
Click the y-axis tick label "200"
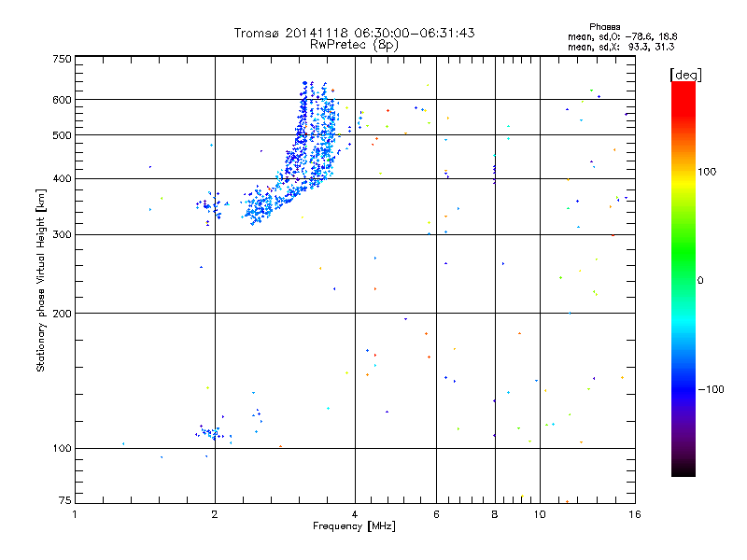62,314
